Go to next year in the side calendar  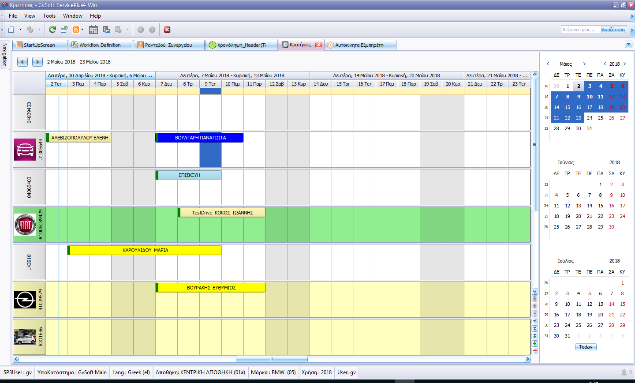625,64
